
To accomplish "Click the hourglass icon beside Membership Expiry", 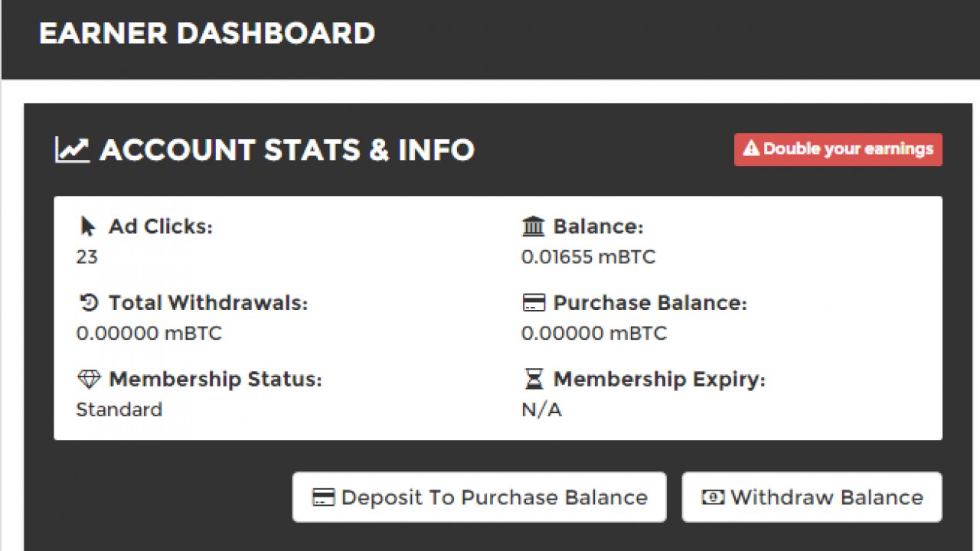I will (533, 380).
